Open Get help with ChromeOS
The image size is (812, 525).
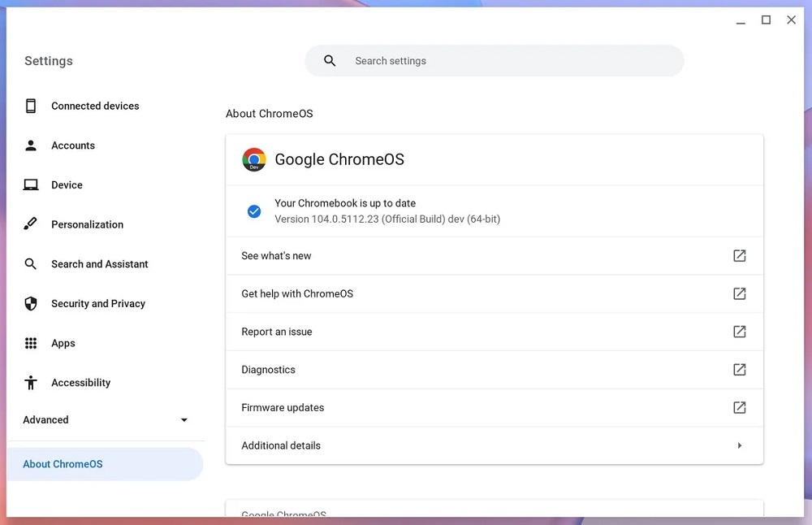click(x=297, y=293)
